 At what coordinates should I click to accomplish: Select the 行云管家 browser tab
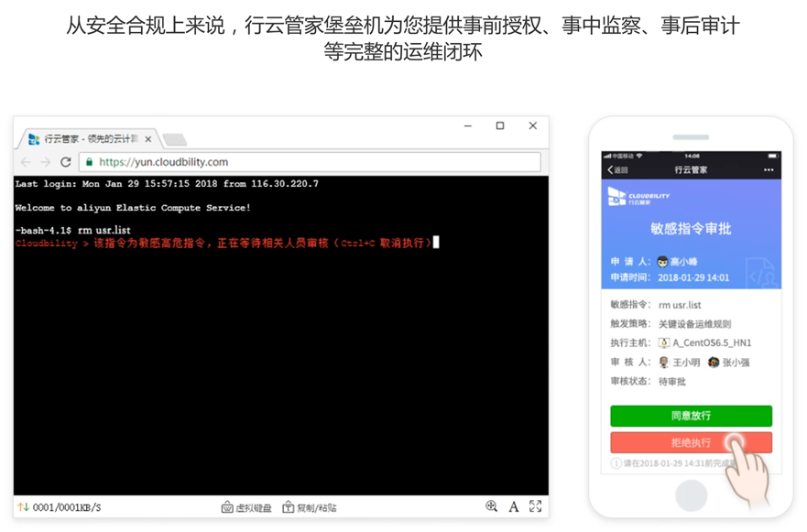tap(88, 139)
